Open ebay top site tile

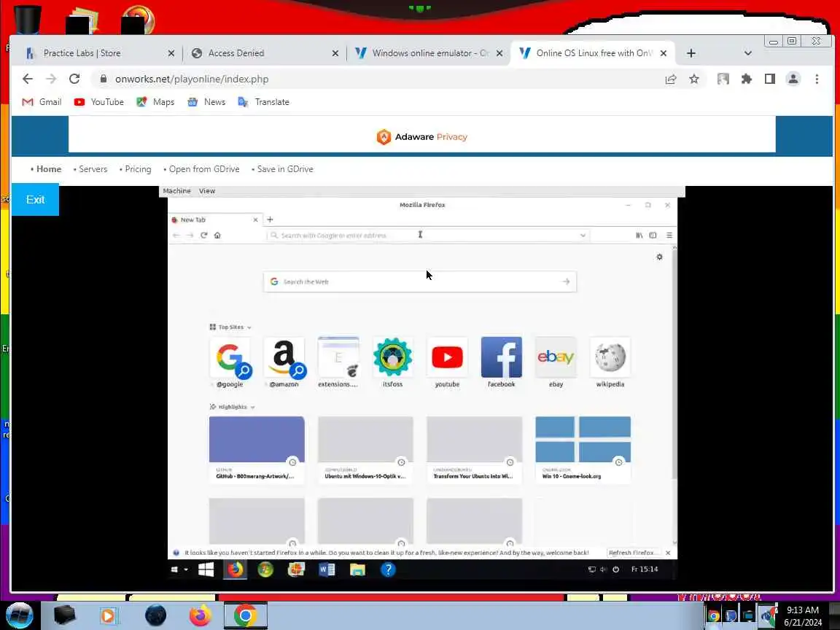[x=556, y=362]
